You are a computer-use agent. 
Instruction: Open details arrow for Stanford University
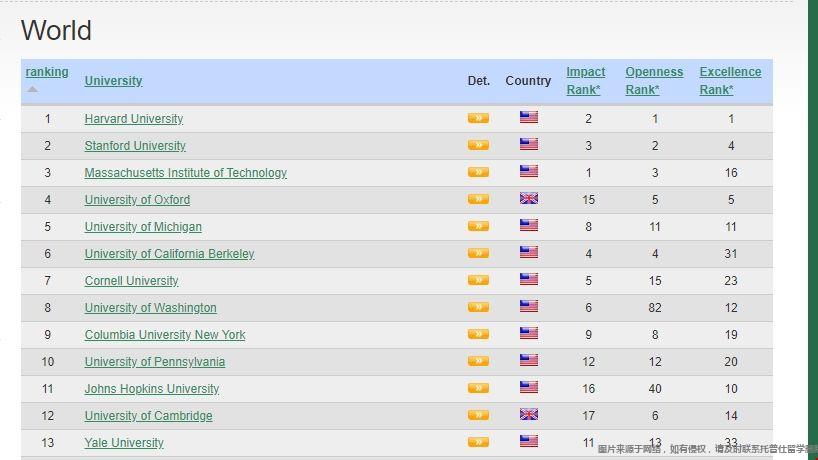tap(478, 145)
